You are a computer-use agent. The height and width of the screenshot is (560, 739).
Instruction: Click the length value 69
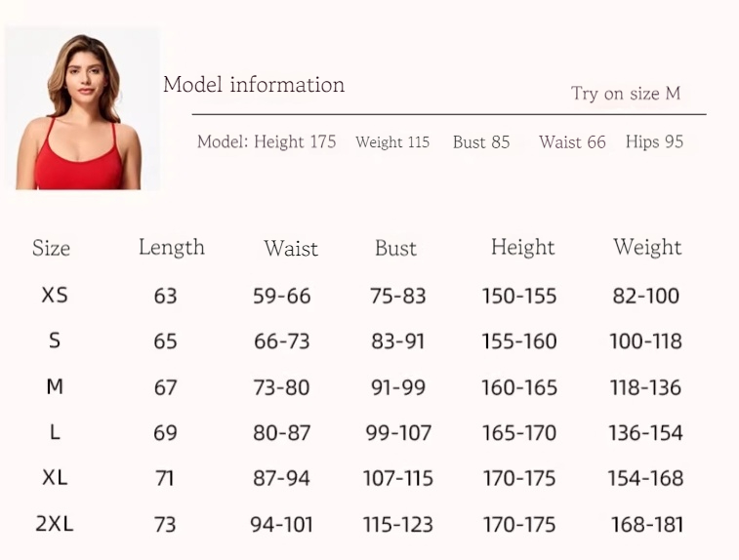[165, 433]
